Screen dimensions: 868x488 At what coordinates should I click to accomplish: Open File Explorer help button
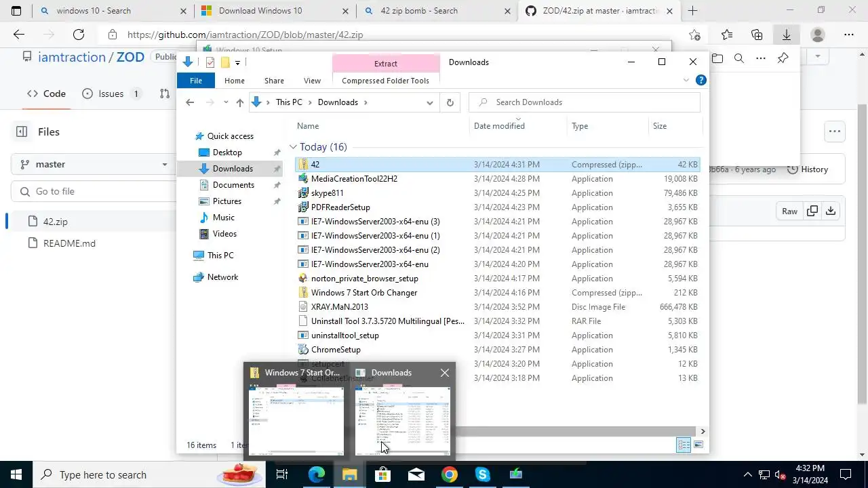click(701, 80)
